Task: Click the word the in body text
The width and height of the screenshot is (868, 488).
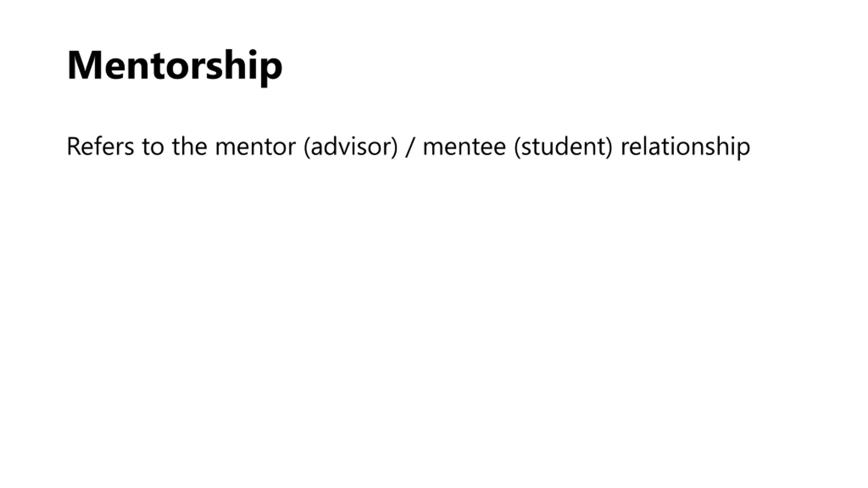Action: click(190, 146)
